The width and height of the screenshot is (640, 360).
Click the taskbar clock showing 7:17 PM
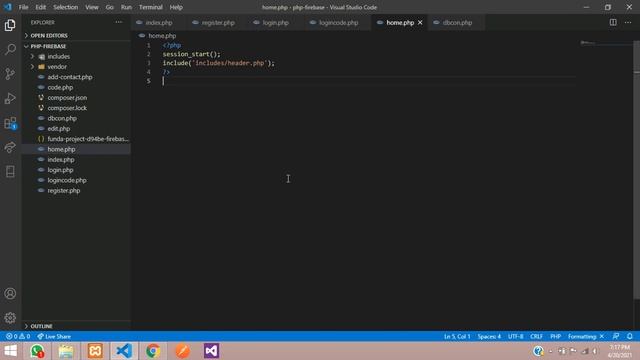(620, 351)
